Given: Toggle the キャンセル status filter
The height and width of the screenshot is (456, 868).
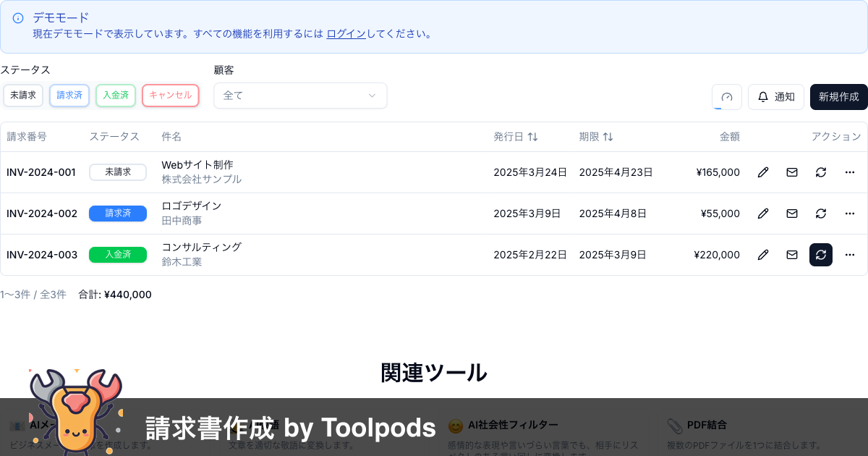Looking at the screenshot, I should point(170,95).
